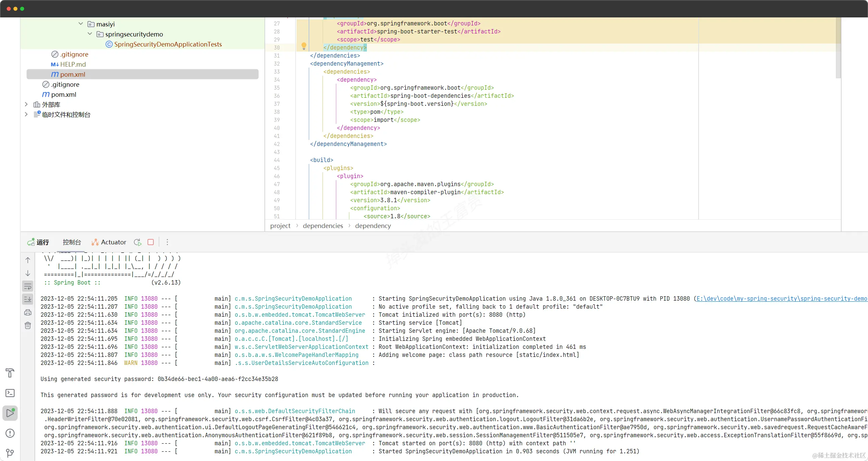Click the maven-compiler-plugin artifactId line
This screenshot has height=461, width=868.
point(427,192)
